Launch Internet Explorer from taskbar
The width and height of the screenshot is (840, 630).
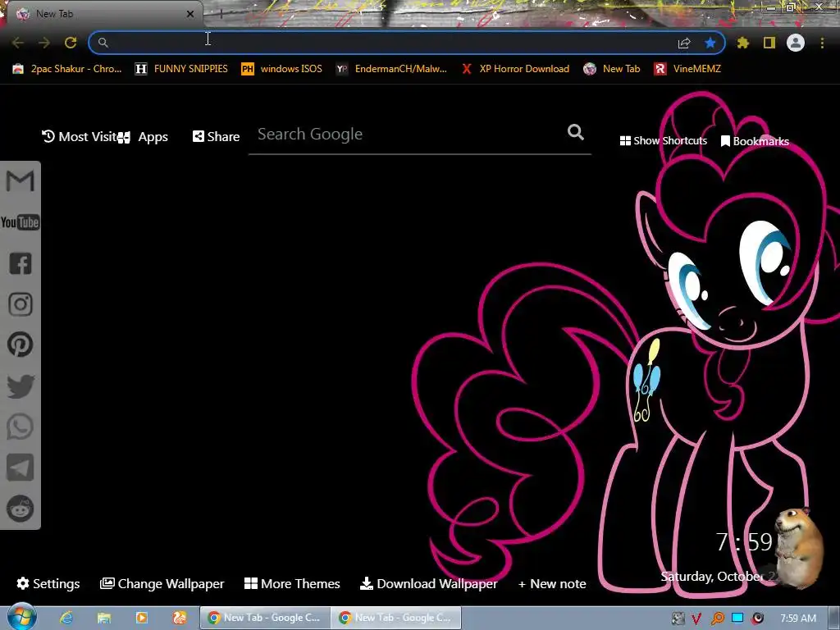tap(66, 618)
